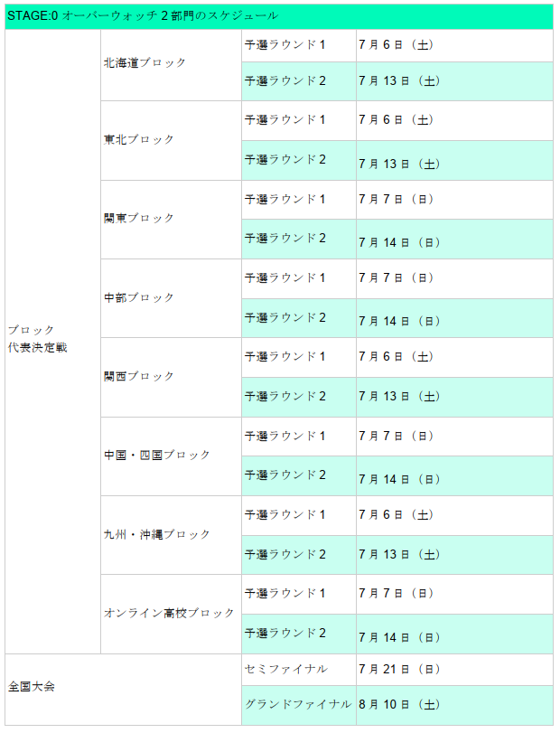This screenshot has width=560, height=733.
Task: Select the 中国・四国ブロック cell
Action: pyautogui.click(x=171, y=456)
